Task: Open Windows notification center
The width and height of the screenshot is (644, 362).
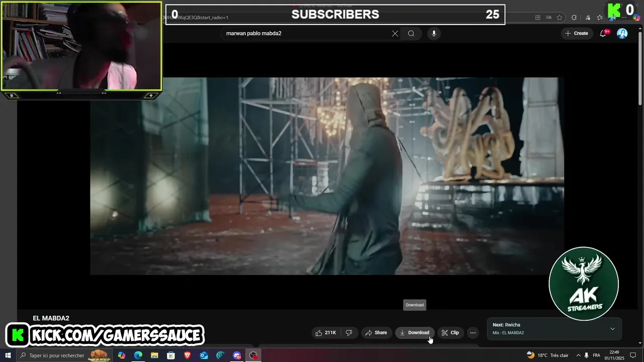Action: point(633,355)
